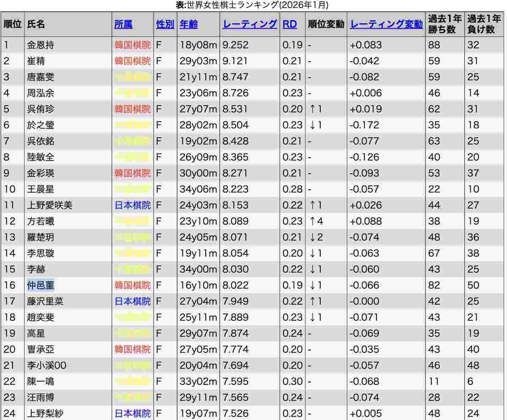Viewport: 507px width, 420px height.
Task: Click the 性別 column header link
Action: point(165,24)
